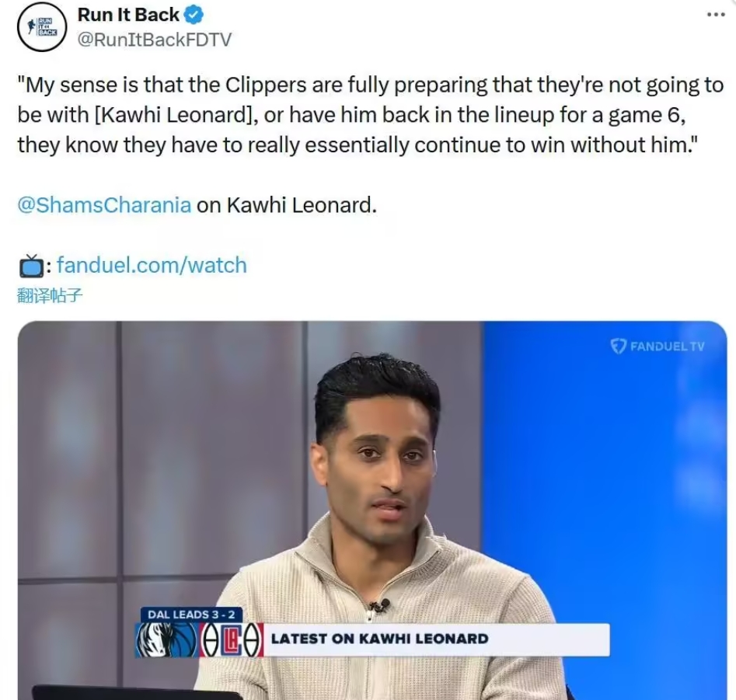The image size is (736, 700).
Task: Click the LATEST ON KAWHI LEONARD caption bar
Action: point(437,639)
